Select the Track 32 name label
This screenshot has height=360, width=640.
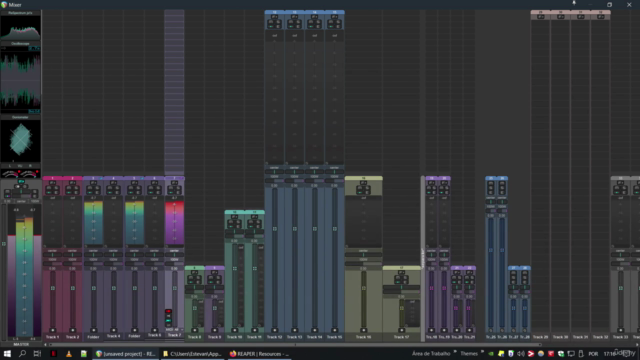600,337
